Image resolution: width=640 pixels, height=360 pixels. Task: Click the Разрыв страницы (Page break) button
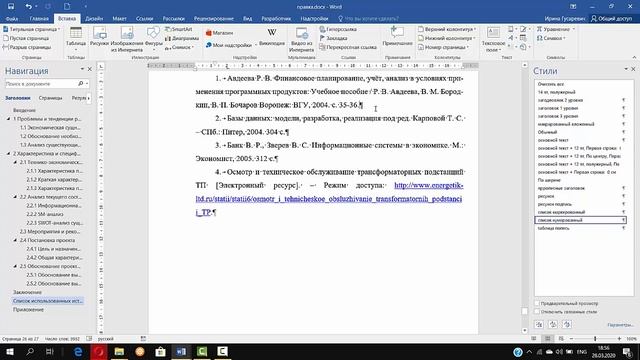pyautogui.click(x=27, y=47)
